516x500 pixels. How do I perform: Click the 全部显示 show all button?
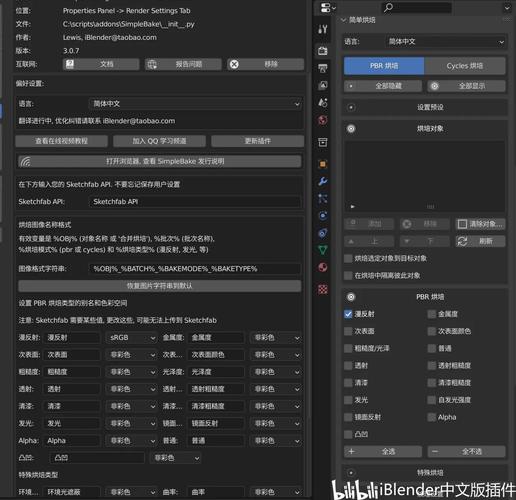tap(467, 86)
